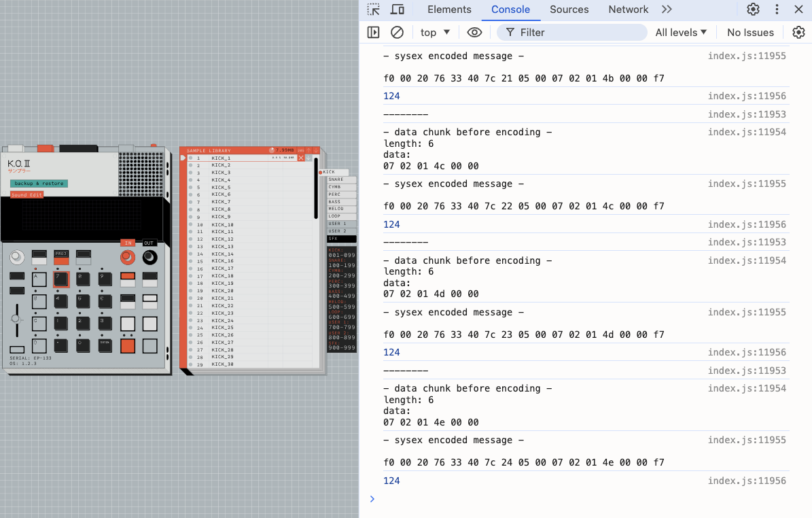Tap pad 1 on the device
The width and height of the screenshot is (812, 518).
click(61, 324)
